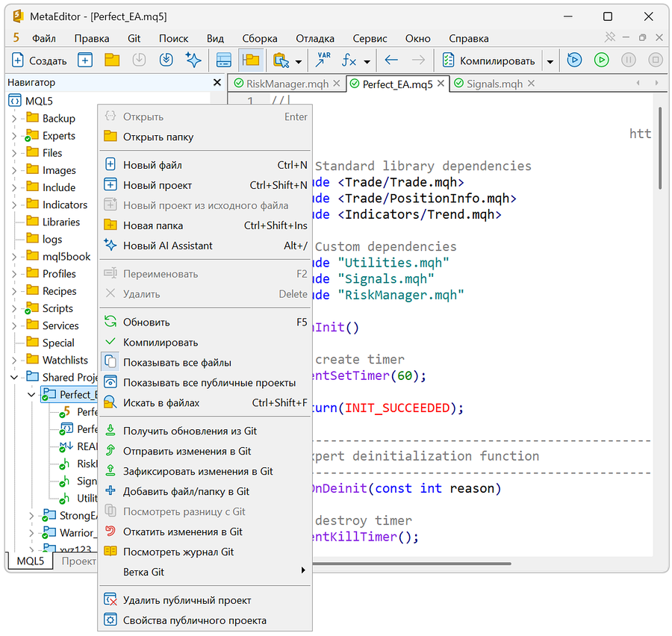Click the editor vertical scrollbar thumb
The image size is (672, 636).
point(661,148)
